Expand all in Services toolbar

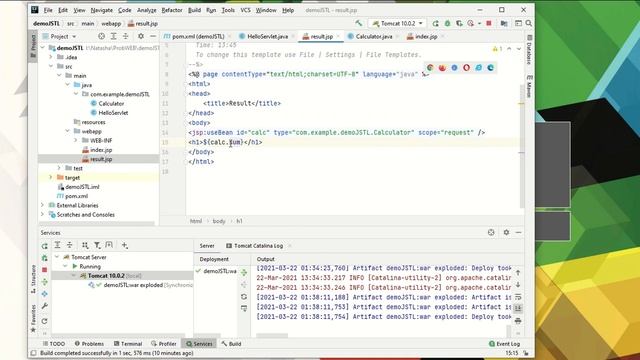pyautogui.click(x=58, y=245)
